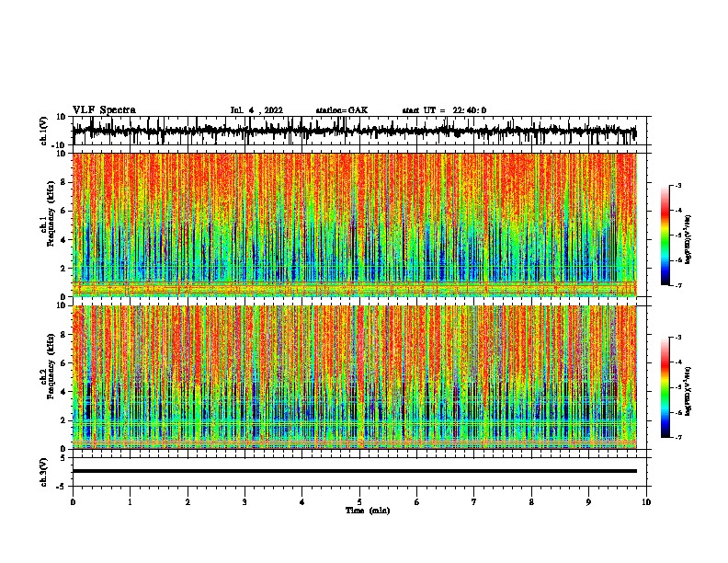This screenshot has width=728, height=563.
Task: Click inside the ch.1 spectrogram panel
Action: (x=355, y=224)
